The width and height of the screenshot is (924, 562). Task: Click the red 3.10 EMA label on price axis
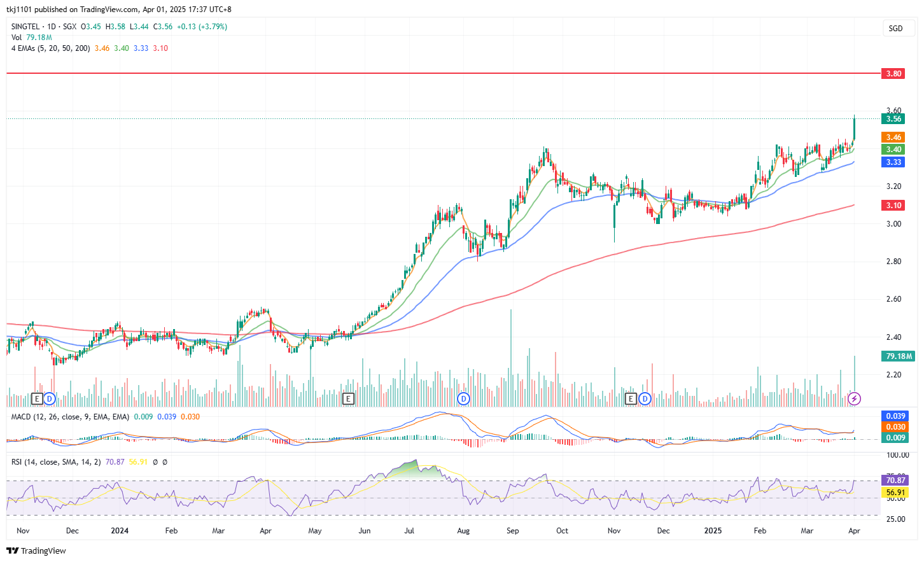(893, 206)
